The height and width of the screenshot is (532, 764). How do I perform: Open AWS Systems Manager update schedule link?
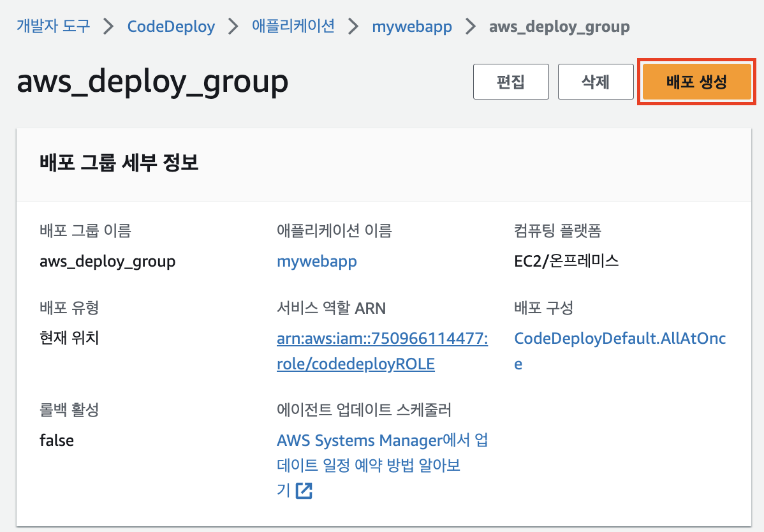click(383, 465)
